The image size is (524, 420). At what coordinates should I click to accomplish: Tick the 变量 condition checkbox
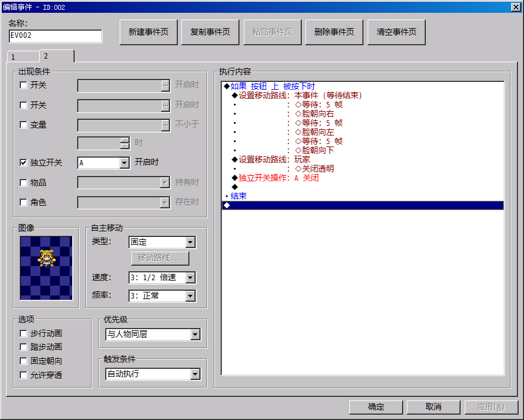pos(23,125)
